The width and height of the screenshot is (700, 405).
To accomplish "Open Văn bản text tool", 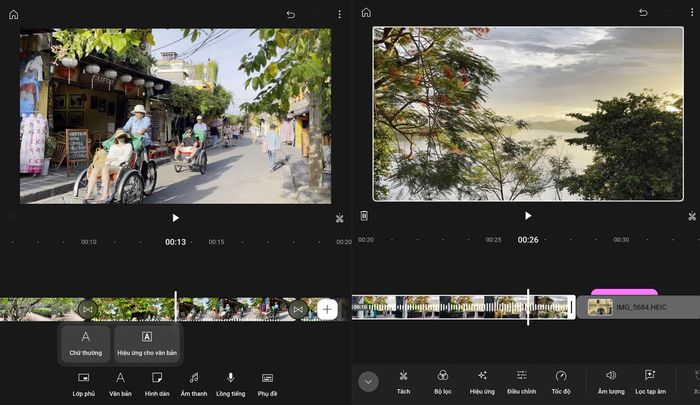I will (x=121, y=384).
